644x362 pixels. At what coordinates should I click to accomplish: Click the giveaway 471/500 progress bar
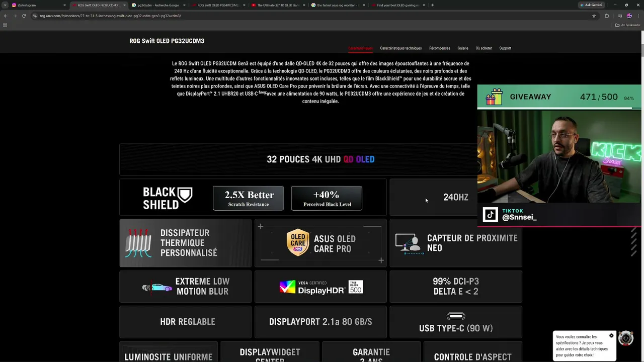pos(559,107)
